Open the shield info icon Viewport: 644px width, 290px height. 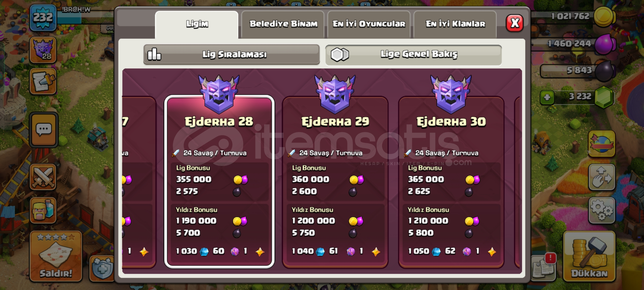pos(102,269)
